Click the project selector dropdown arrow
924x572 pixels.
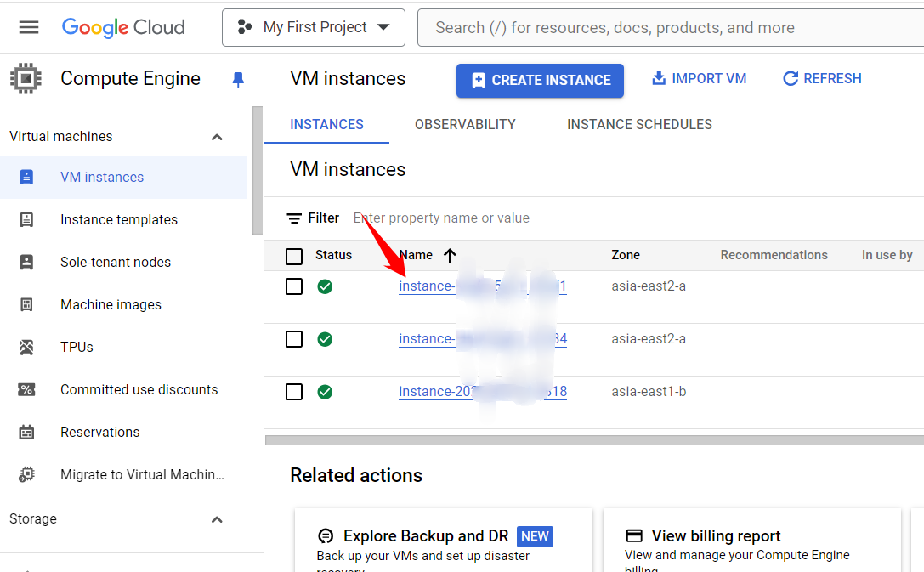point(383,27)
